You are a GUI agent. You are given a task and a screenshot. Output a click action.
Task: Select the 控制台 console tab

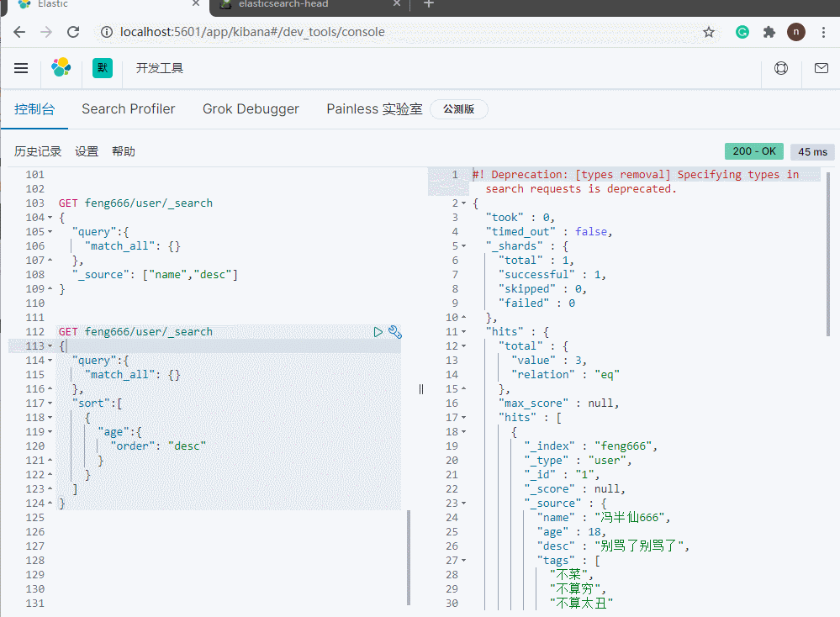pos(34,109)
